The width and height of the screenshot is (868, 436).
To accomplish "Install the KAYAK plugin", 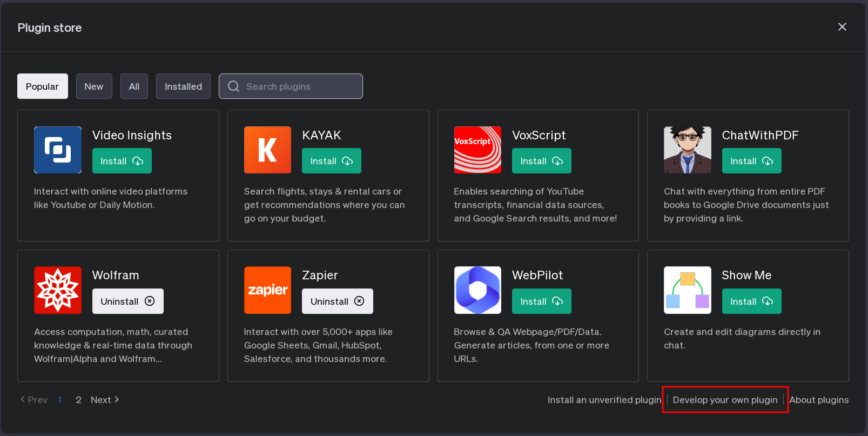I will tap(331, 161).
